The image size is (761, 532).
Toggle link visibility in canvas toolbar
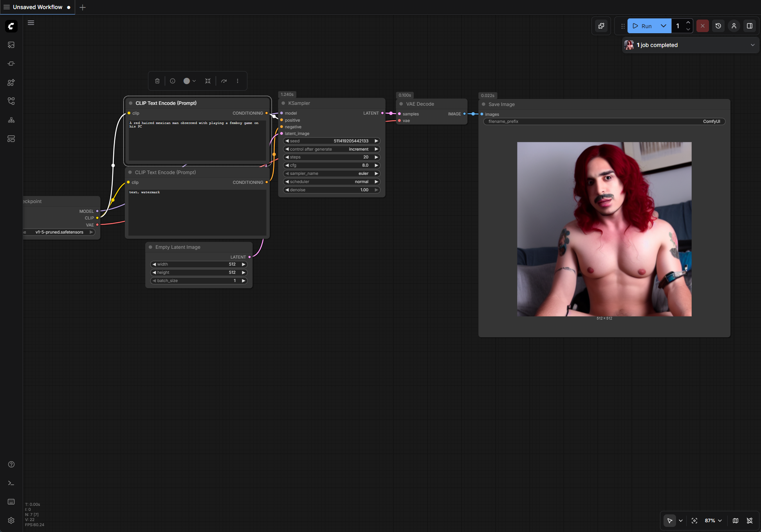click(750, 521)
